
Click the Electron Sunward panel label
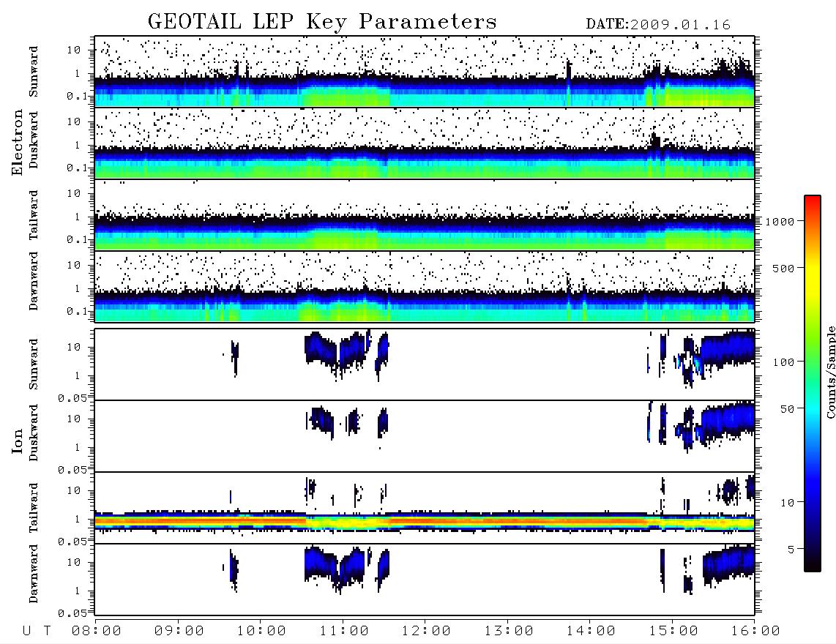coord(34,72)
